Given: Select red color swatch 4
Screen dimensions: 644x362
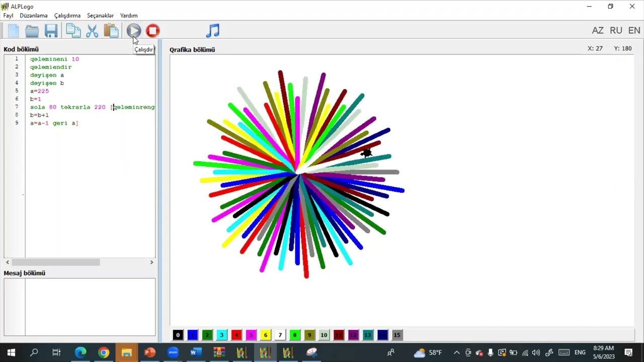Looking at the screenshot, I should [236, 335].
